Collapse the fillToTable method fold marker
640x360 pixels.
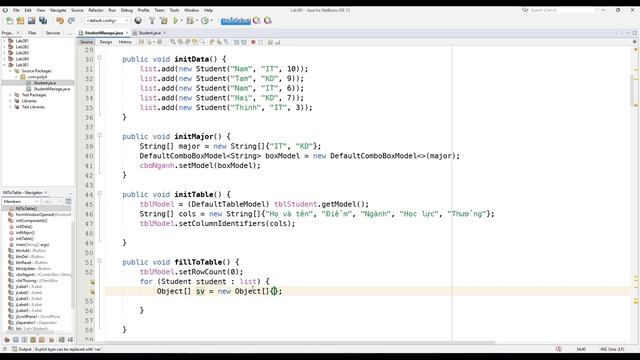100,261
